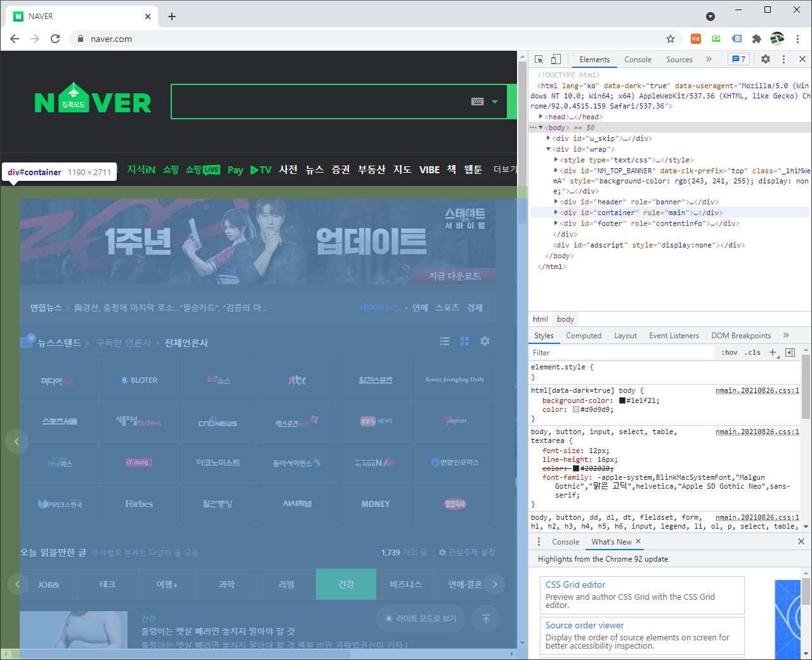Show more Styles pane tabs
This screenshot has height=660, width=812.
coord(786,336)
